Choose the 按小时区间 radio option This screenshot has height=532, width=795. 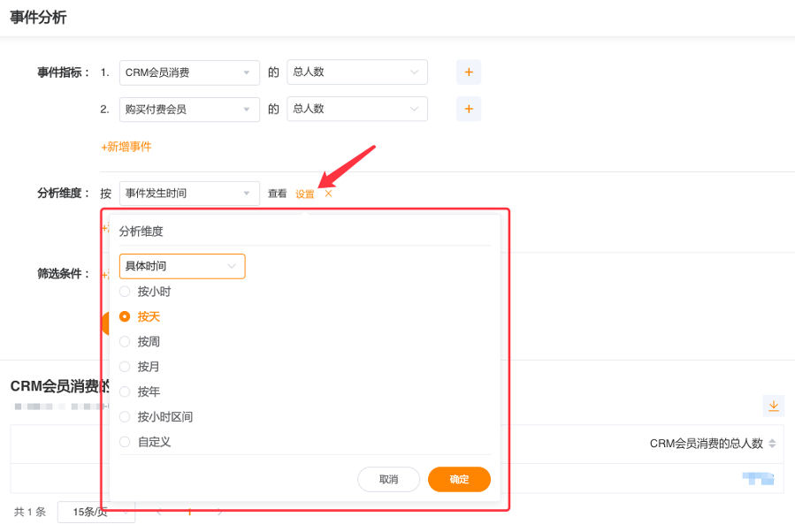tap(125, 416)
